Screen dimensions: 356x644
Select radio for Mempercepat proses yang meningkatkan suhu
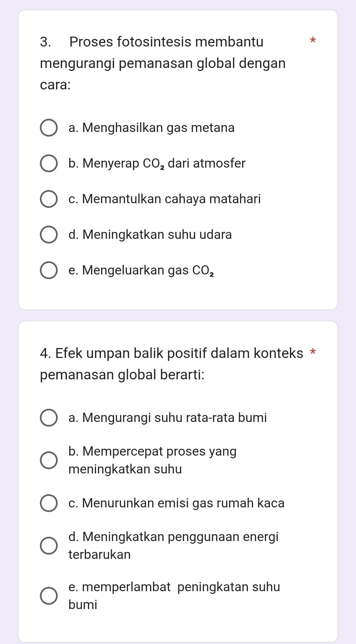[x=49, y=460]
